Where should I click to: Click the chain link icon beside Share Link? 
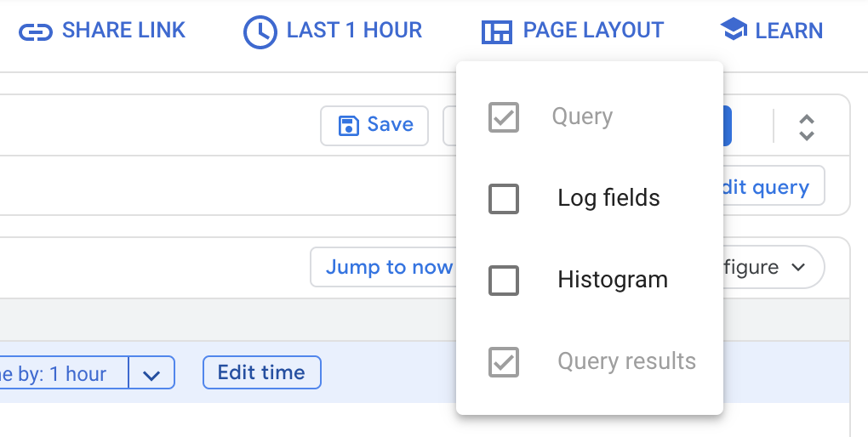[x=36, y=31]
